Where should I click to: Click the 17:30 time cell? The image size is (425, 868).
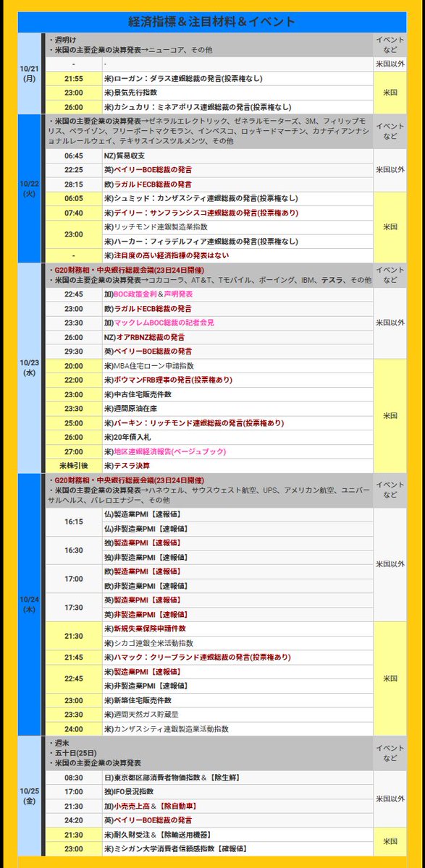[73, 607]
